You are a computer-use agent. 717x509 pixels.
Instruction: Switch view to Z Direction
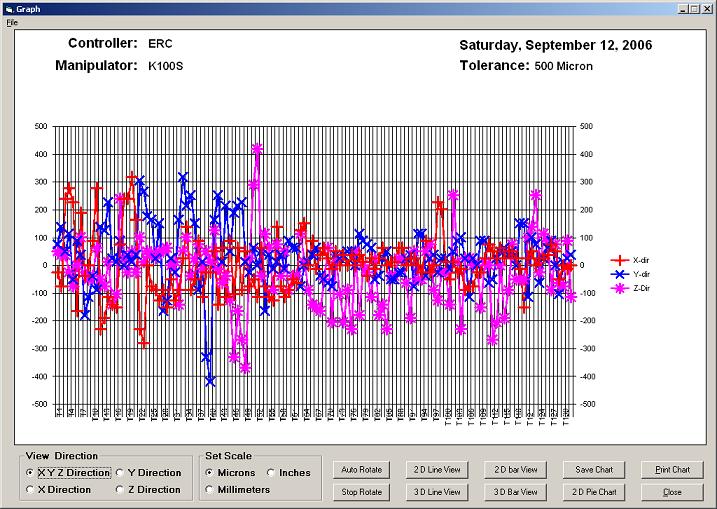point(121,490)
